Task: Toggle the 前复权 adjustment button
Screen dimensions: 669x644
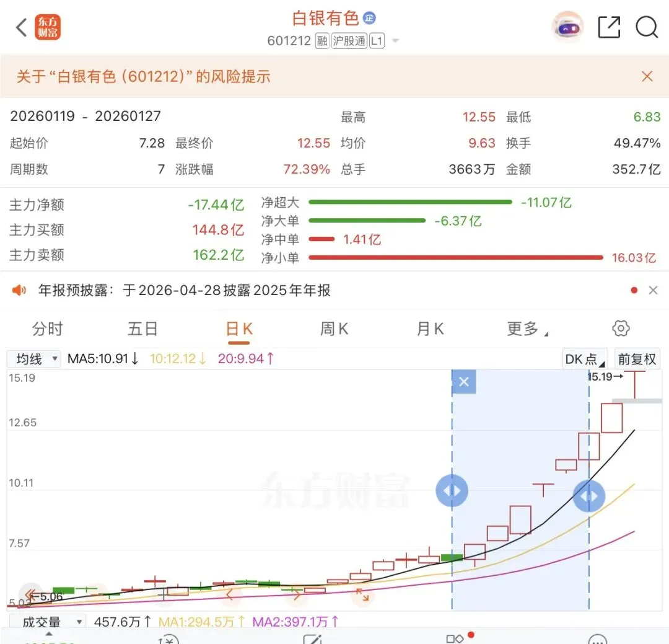Action: 637,359
